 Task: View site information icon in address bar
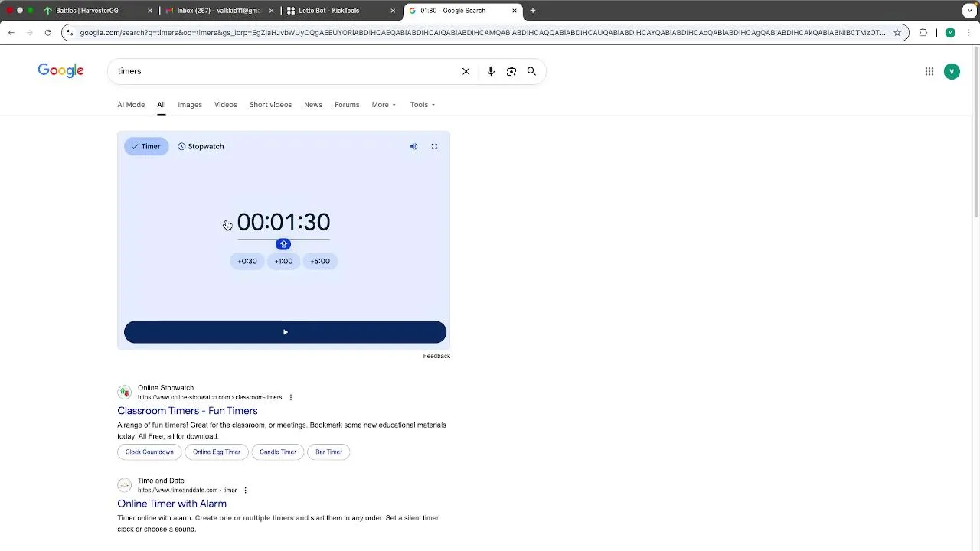click(70, 32)
